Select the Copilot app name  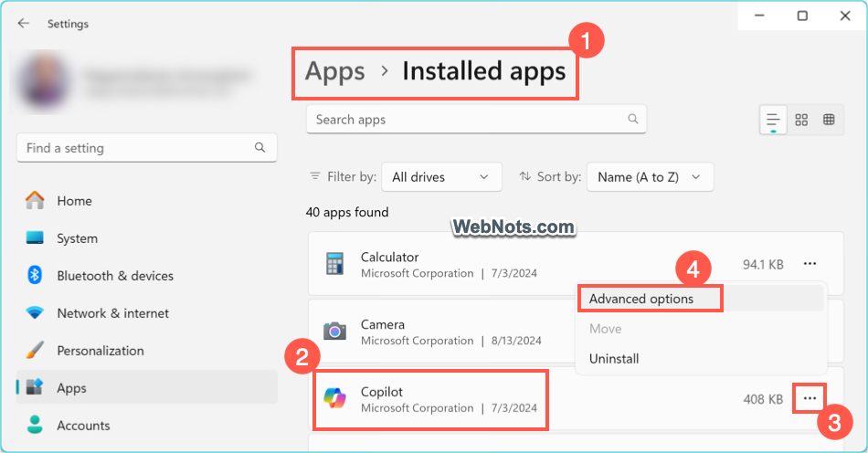point(381,392)
